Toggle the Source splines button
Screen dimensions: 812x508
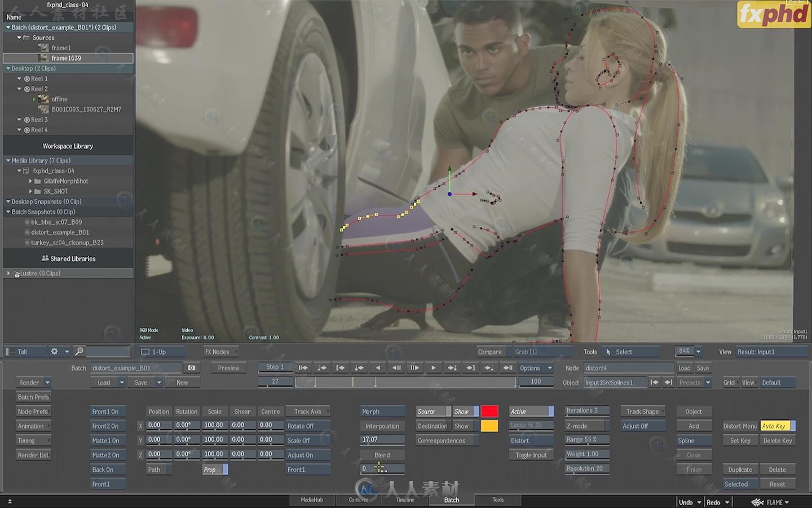[433, 411]
